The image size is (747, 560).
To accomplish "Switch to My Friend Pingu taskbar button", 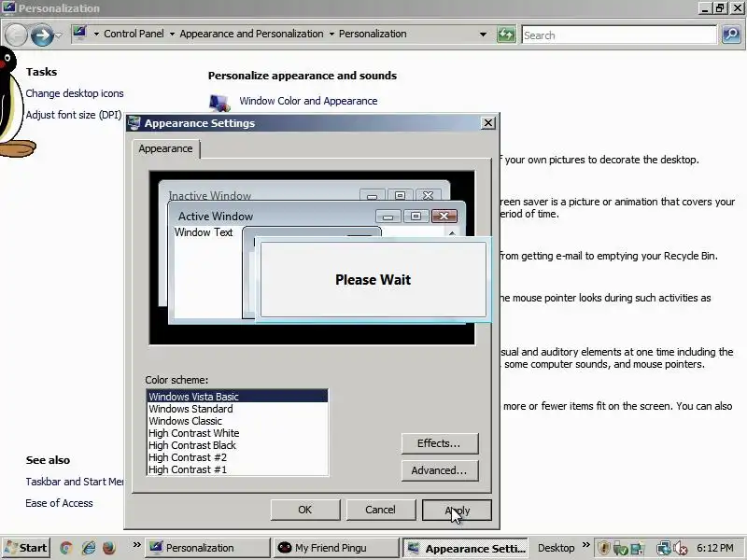I will tap(336, 548).
